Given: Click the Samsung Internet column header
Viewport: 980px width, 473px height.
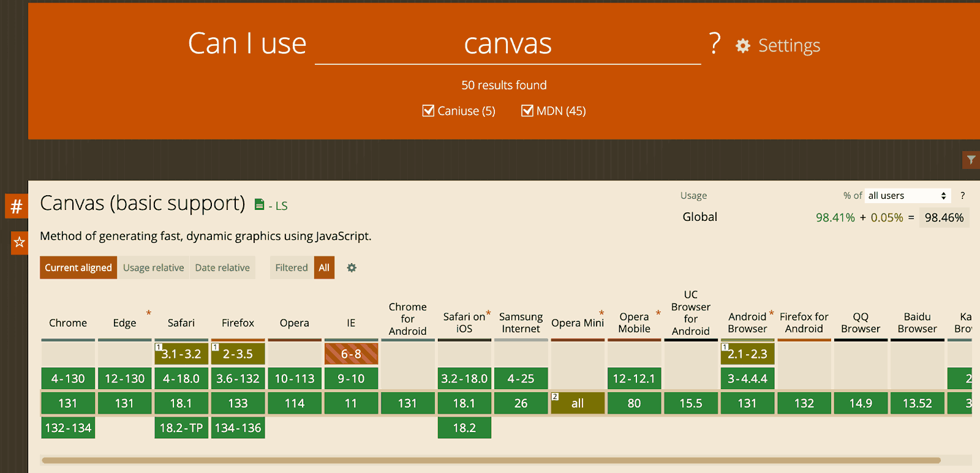Looking at the screenshot, I should pos(521,322).
